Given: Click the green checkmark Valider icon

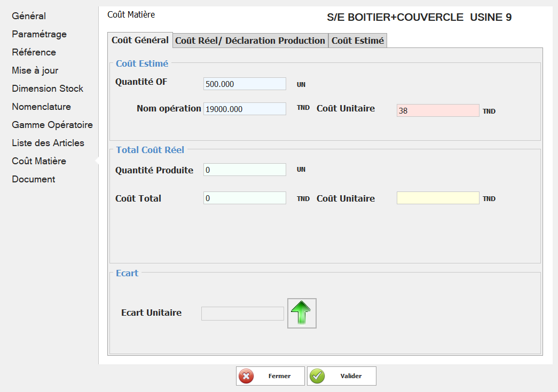Looking at the screenshot, I should click(x=317, y=376).
